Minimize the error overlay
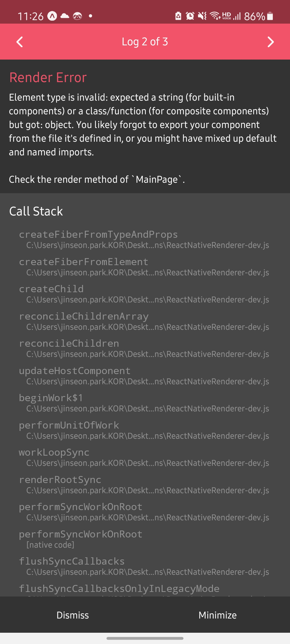This screenshot has height=644, width=290. 218,615
